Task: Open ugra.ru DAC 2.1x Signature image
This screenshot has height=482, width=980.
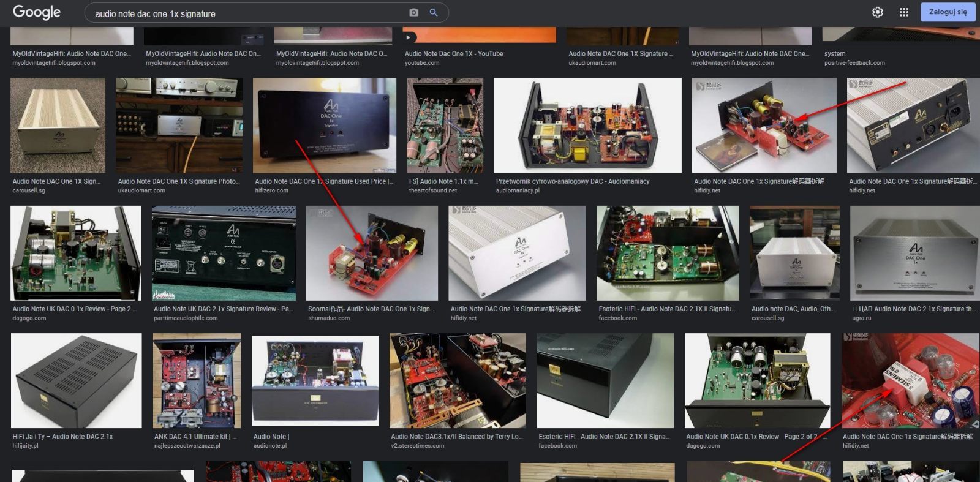Action: (x=915, y=253)
